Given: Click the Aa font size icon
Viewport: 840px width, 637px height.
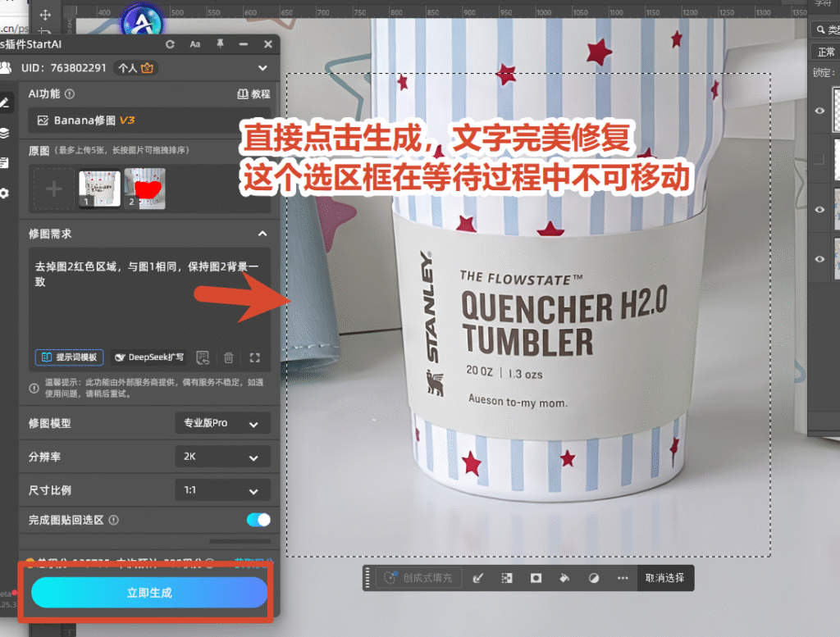Looking at the screenshot, I should (195, 44).
